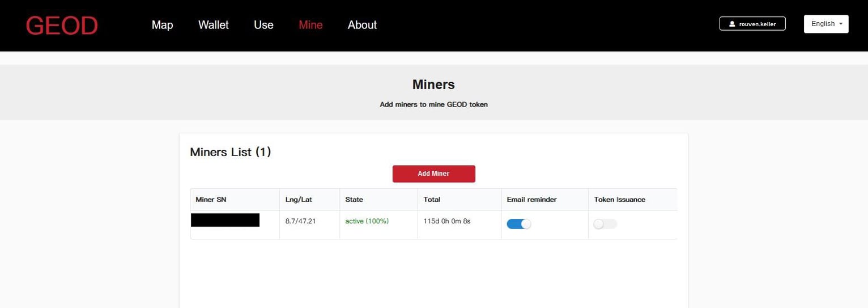Navigate to the Use section
Screen dimensions: 868x308
point(263,25)
